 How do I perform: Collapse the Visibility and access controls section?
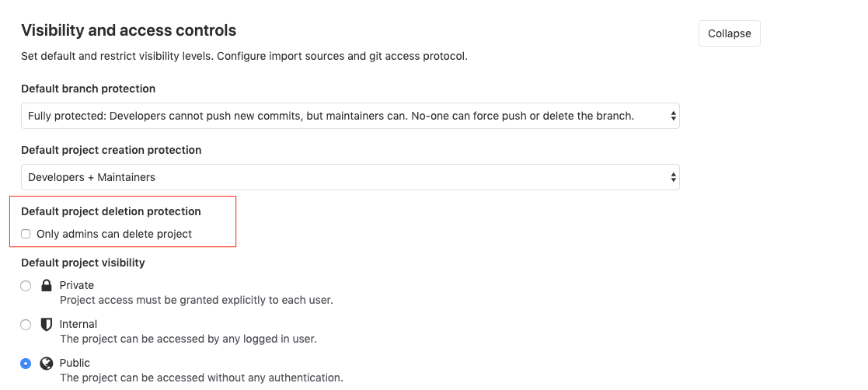point(729,33)
